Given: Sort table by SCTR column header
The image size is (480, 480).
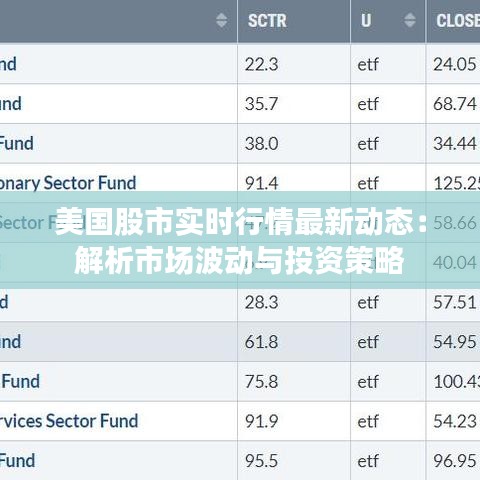Looking at the screenshot, I should click(267, 21).
